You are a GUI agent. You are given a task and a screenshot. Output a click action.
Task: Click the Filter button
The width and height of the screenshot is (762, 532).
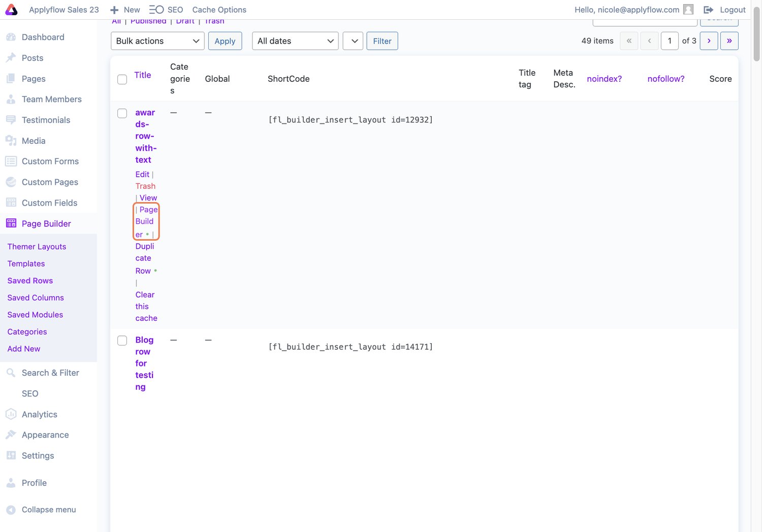[382, 41]
